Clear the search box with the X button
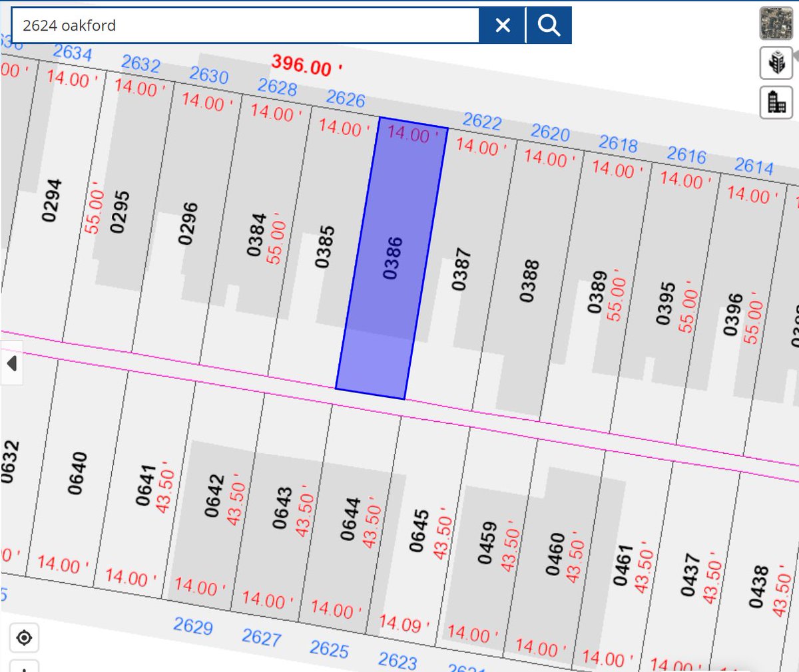Viewport: 799px width, 672px height. point(503,25)
